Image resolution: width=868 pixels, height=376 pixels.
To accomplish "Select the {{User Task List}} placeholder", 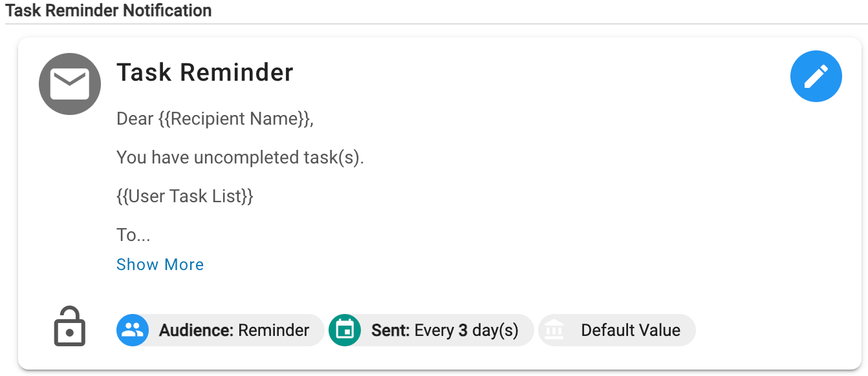I will (184, 196).
